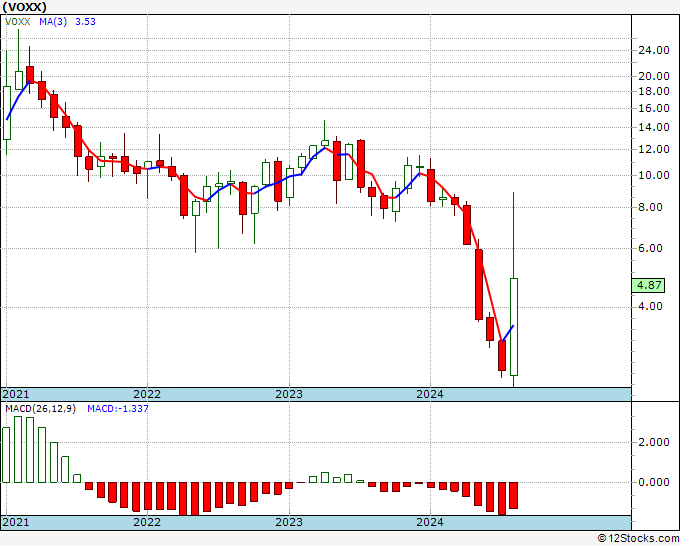Select the green VOXX legend label
This screenshot has height=546, width=680.
[x=18, y=21]
